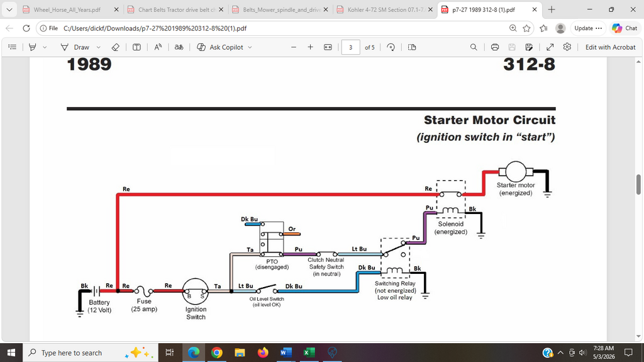Click Edit with Acrobat button
The image size is (644, 362).
(x=610, y=47)
